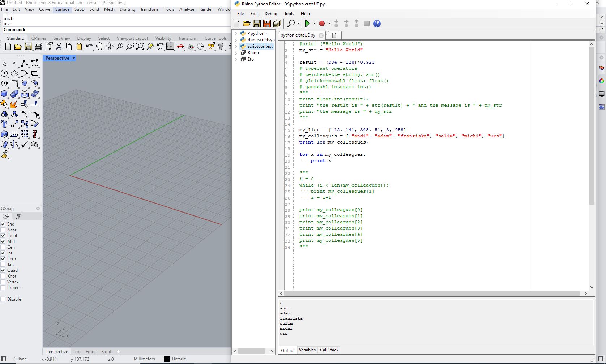Disable the End object snap

(3, 224)
